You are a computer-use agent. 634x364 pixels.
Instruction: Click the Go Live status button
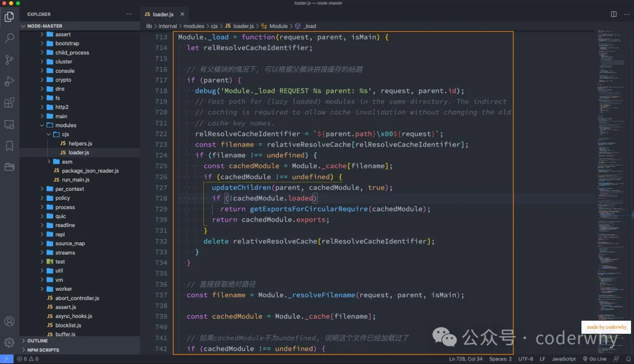coord(595,359)
